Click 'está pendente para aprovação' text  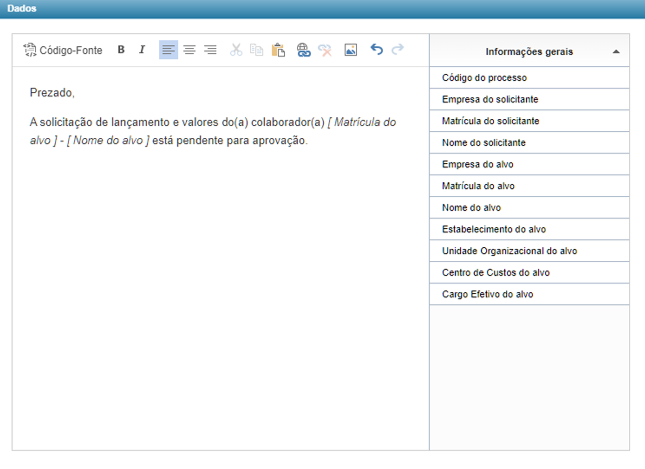pyautogui.click(x=230, y=140)
